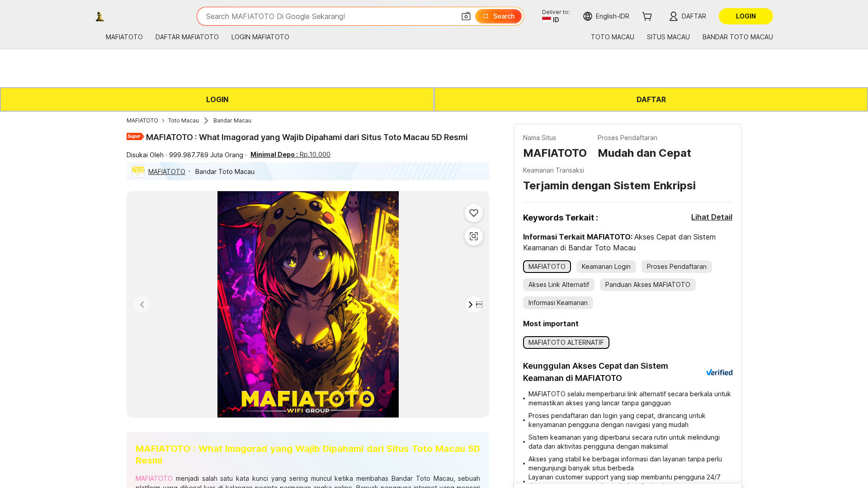The height and width of the screenshot is (488, 868).
Task: Select Akses Link Alternatif chip
Action: (x=559, y=285)
